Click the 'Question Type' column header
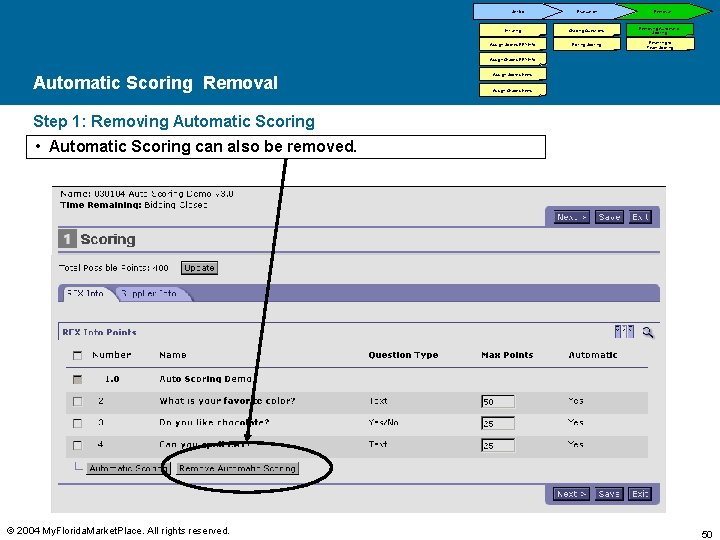 403,355
